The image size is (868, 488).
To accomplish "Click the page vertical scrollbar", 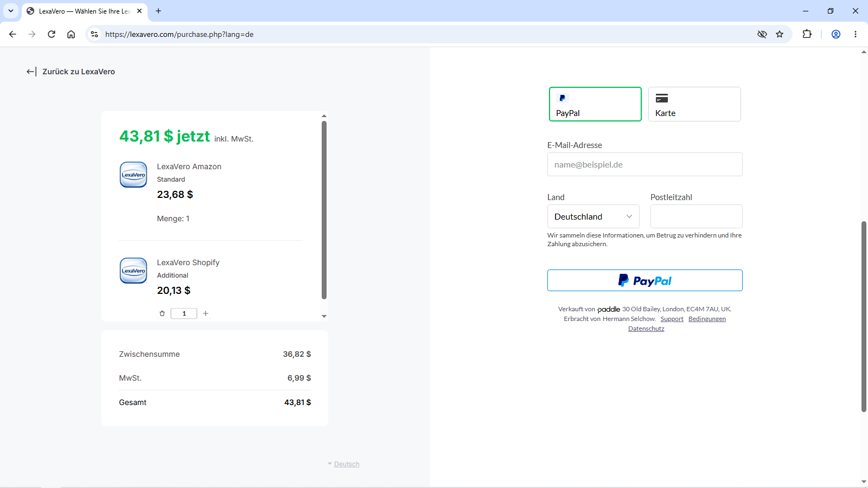I will click(x=864, y=317).
